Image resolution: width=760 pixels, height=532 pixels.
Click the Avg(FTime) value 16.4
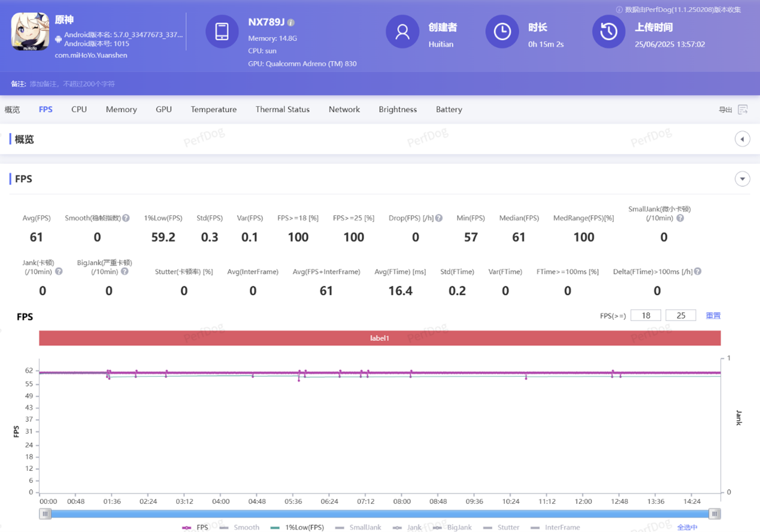(x=400, y=291)
